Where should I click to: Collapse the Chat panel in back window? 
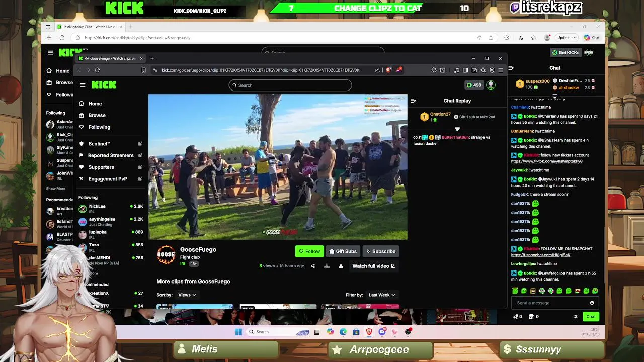511,68
